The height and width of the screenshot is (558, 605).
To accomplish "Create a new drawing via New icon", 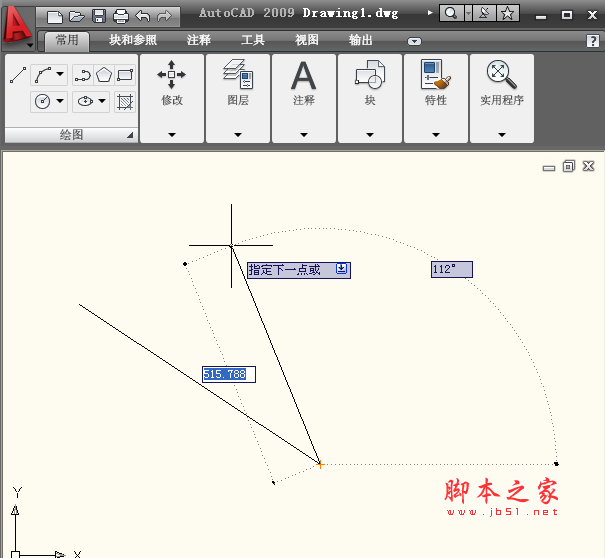I will pyautogui.click(x=54, y=17).
